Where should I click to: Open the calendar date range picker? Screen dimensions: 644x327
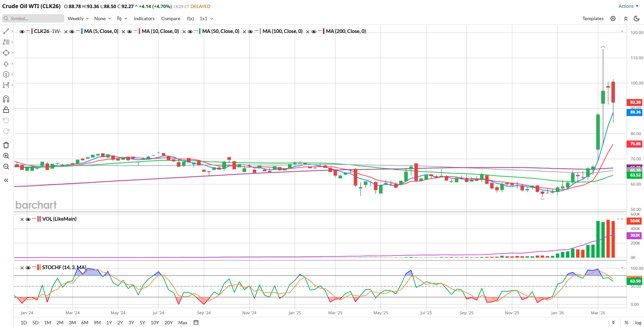tap(196, 322)
